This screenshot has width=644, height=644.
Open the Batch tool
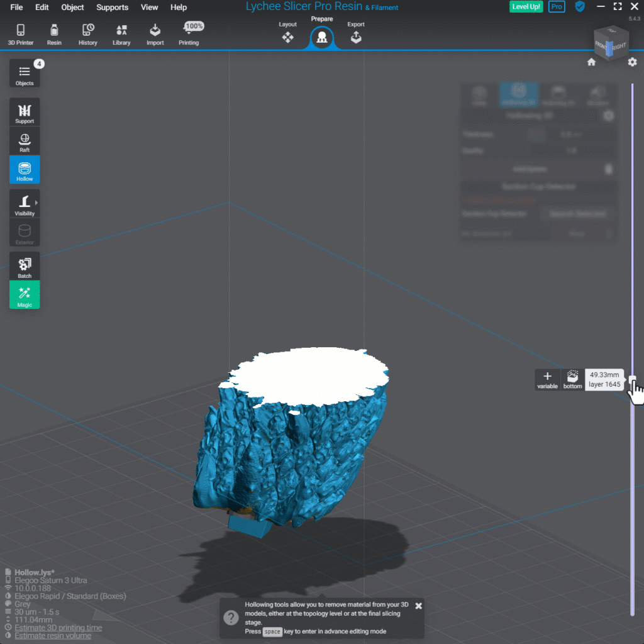tap(24, 265)
